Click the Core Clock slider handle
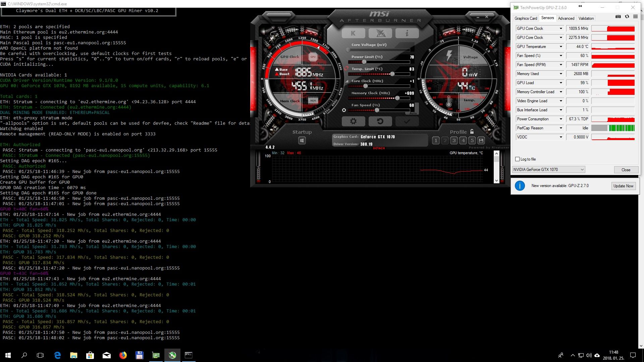Image resolution: width=644 pixels, height=362 pixels. tap(366, 86)
